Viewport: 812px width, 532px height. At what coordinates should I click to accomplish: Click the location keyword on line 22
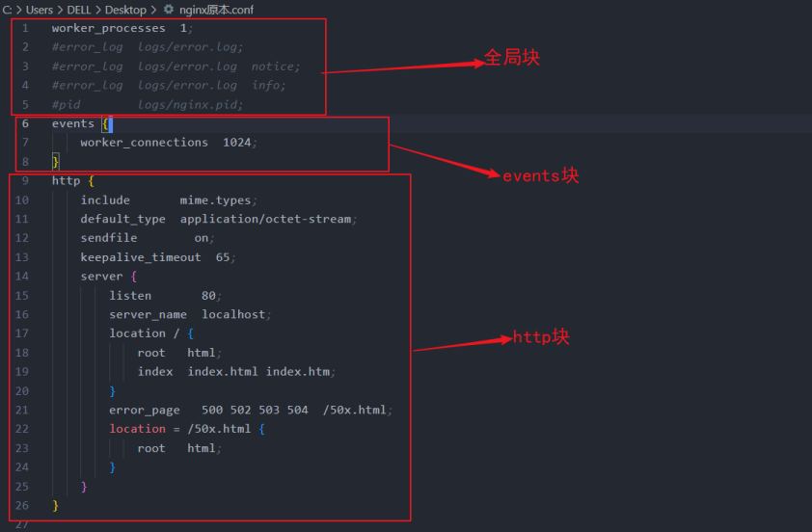pyautogui.click(x=137, y=430)
